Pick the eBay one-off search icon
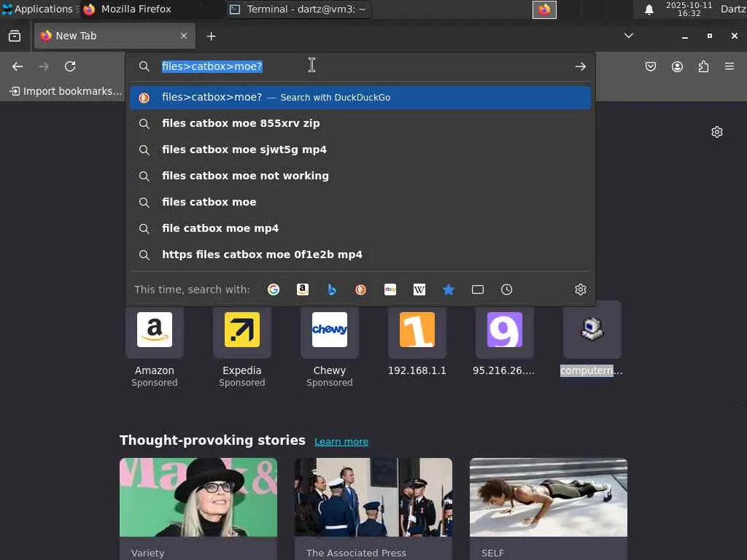 coord(390,289)
